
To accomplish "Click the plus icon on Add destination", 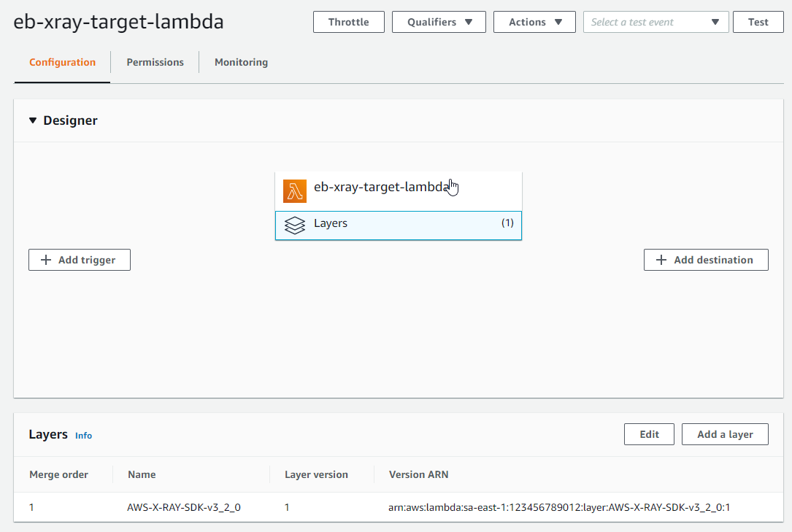I will click(x=661, y=260).
